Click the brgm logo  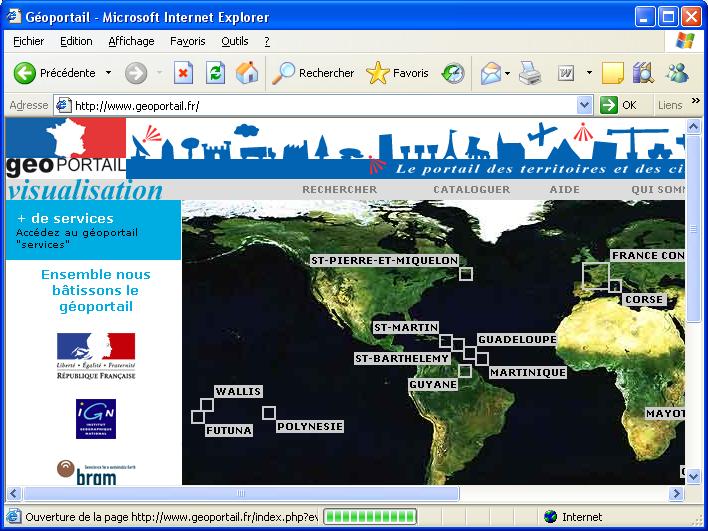click(96, 472)
